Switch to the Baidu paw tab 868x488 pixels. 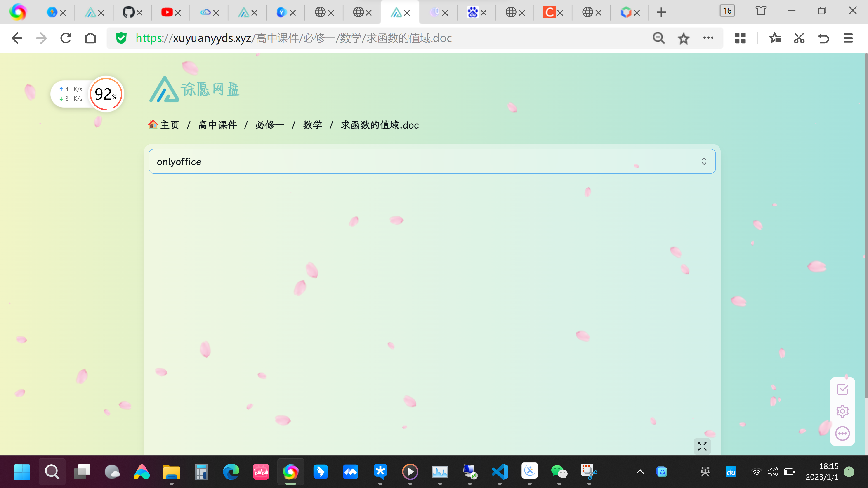coord(473,12)
